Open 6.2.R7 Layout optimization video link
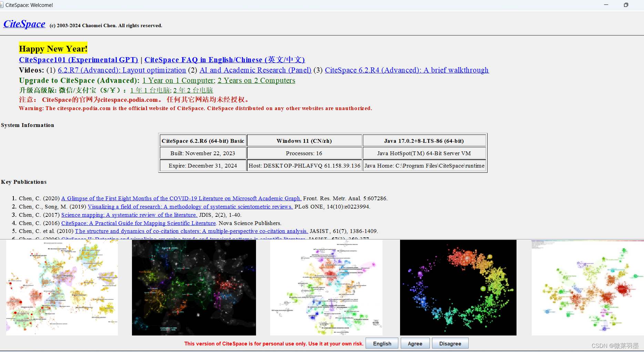644x352 pixels. coord(122,70)
